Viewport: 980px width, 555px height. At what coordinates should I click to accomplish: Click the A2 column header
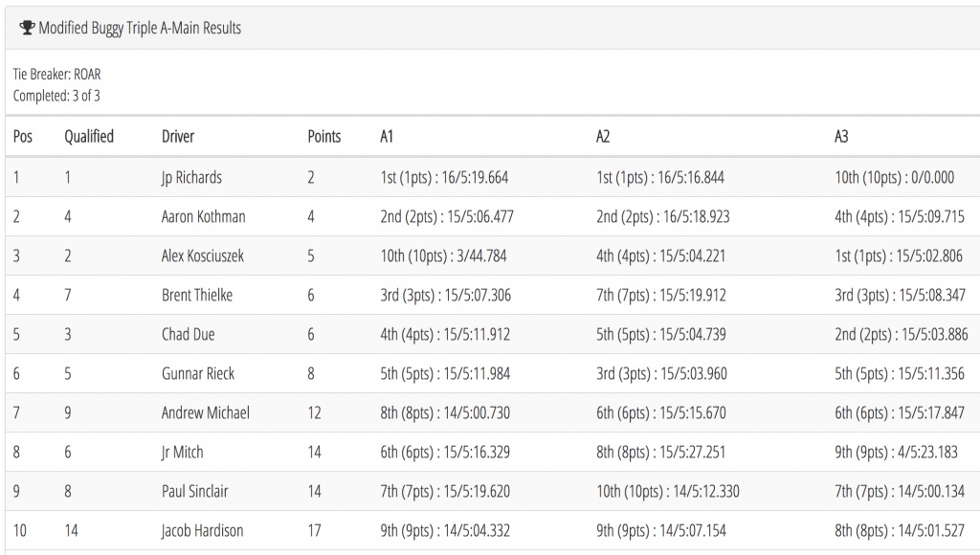[x=603, y=136]
